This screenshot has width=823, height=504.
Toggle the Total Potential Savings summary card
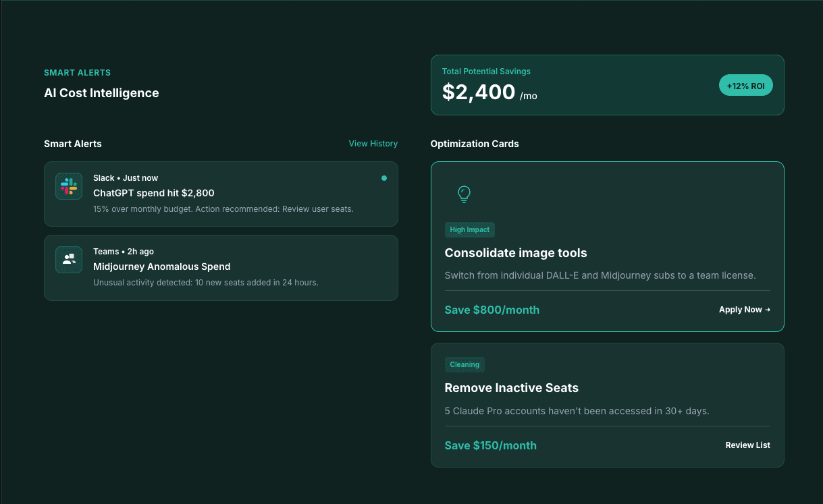[607, 84]
